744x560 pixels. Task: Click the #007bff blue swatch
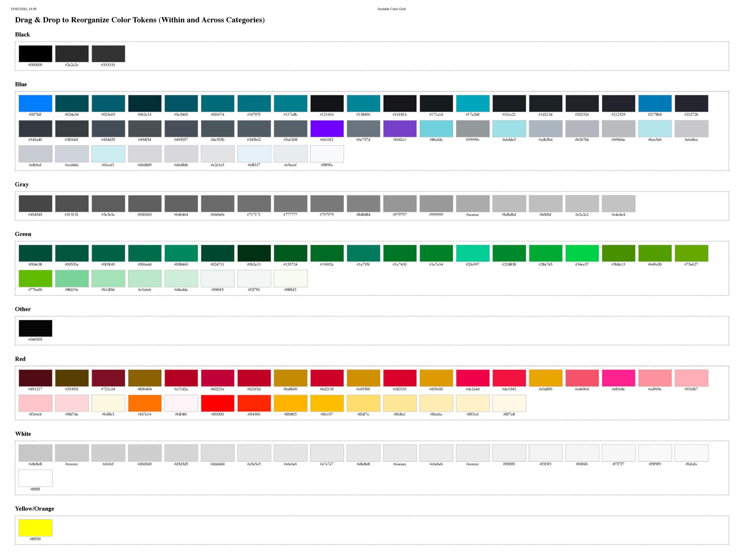(x=35, y=103)
